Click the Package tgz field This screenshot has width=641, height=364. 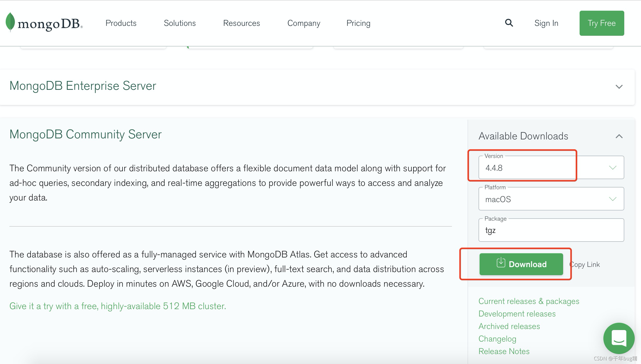pos(551,230)
